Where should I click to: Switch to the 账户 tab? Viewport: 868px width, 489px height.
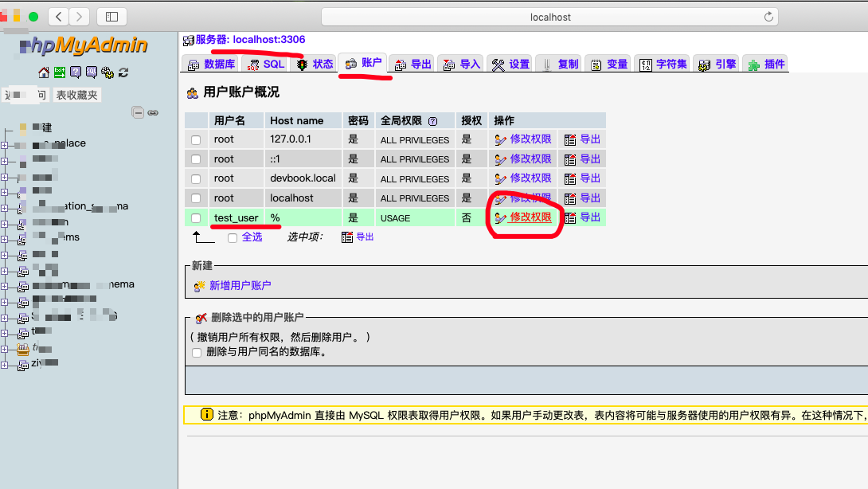364,63
